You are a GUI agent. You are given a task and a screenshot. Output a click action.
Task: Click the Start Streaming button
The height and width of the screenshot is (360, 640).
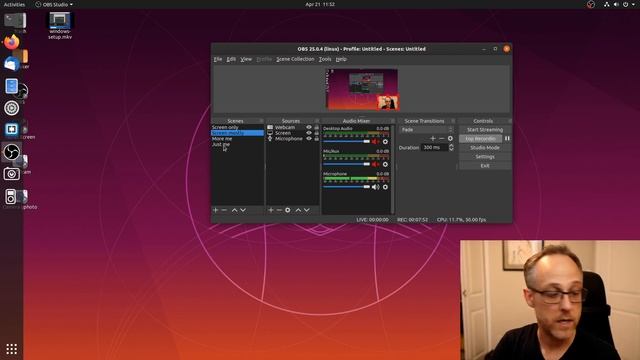click(485, 130)
